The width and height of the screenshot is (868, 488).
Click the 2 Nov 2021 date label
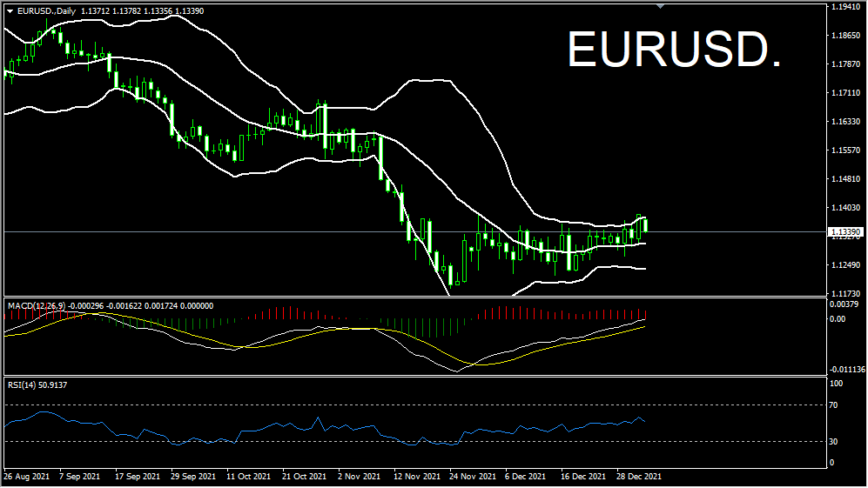click(x=358, y=478)
